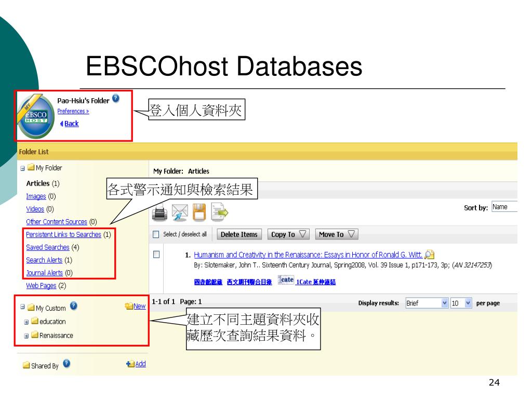Print the folder items

coord(159,212)
